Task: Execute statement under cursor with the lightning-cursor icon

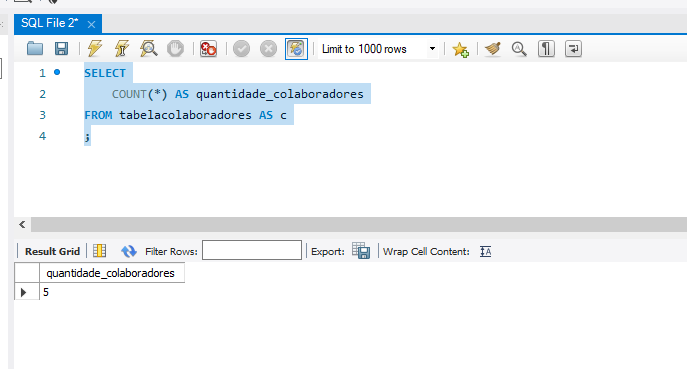Action: pos(122,49)
